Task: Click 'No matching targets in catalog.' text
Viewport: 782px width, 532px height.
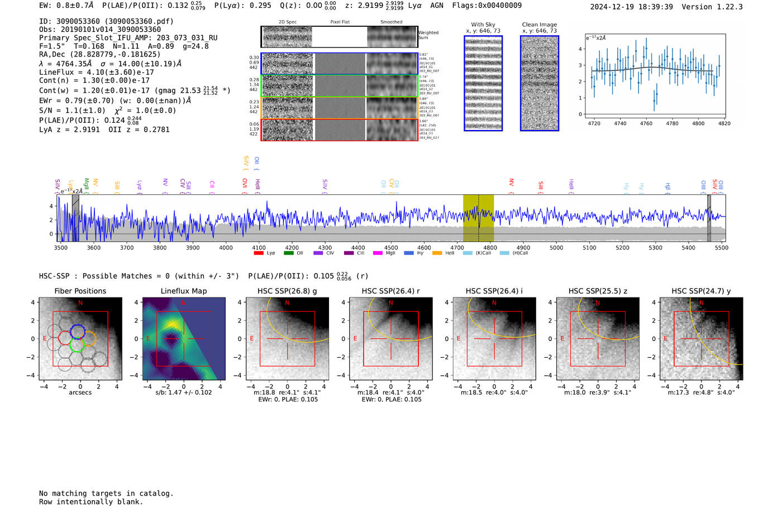Action: pos(106,493)
